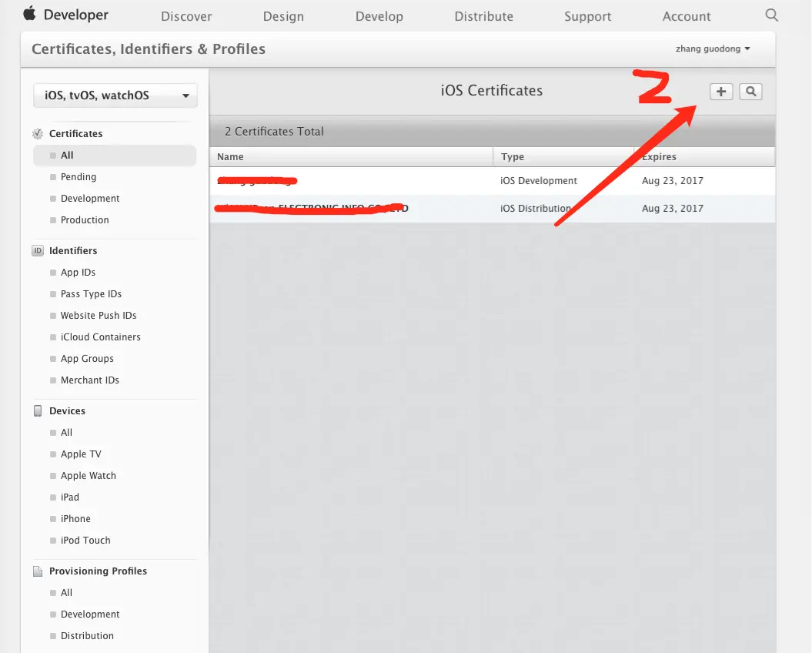Open App IDs under Identifiers
The width and height of the screenshot is (812, 653).
pyautogui.click(x=78, y=273)
